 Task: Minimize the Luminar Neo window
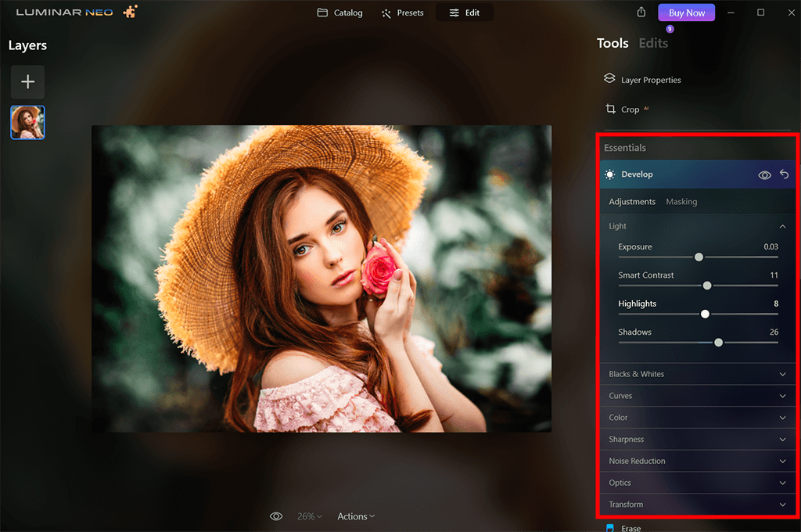tap(731, 13)
